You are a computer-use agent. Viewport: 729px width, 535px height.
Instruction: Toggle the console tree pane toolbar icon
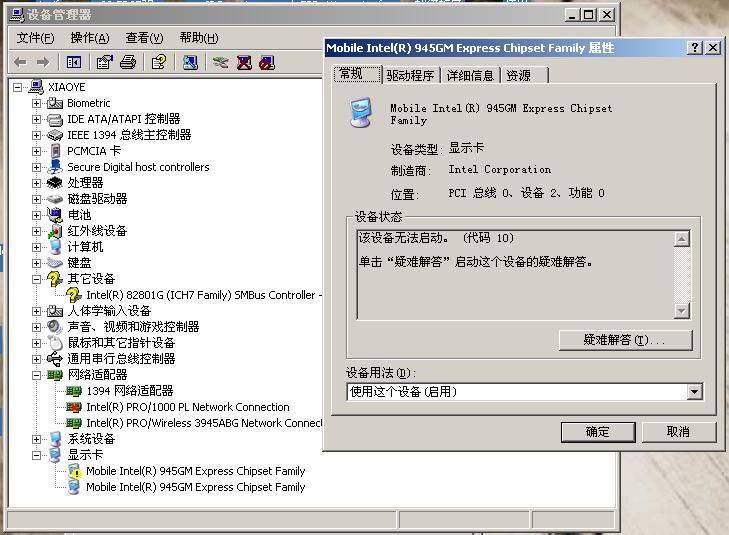(x=73, y=62)
